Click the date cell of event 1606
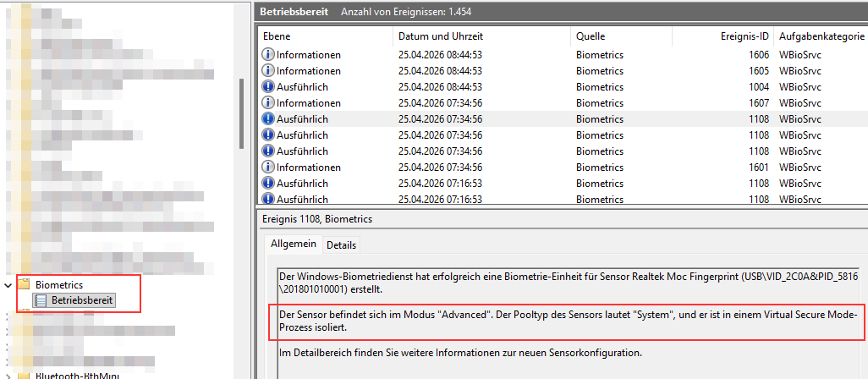868x379 pixels. (x=440, y=55)
